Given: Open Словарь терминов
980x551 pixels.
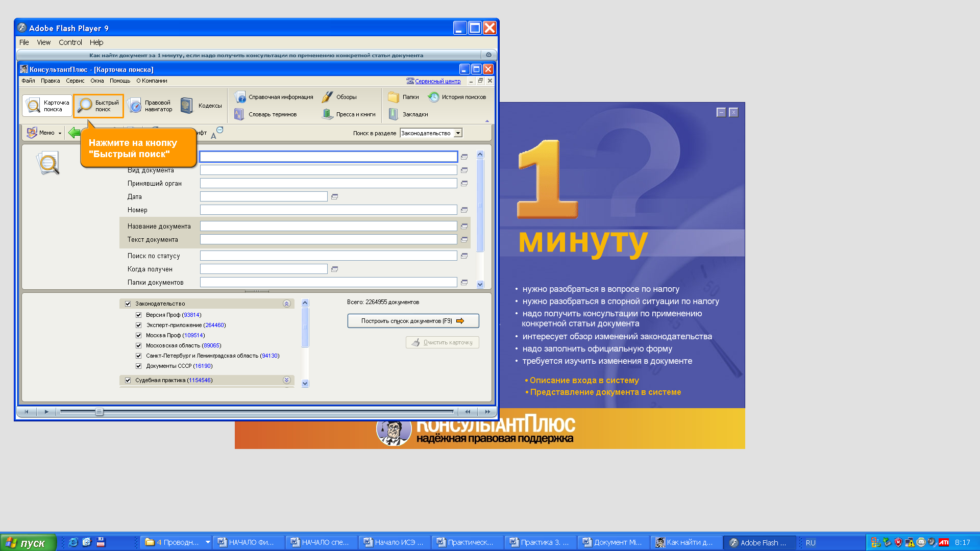Looking at the screenshot, I should click(266, 114).
